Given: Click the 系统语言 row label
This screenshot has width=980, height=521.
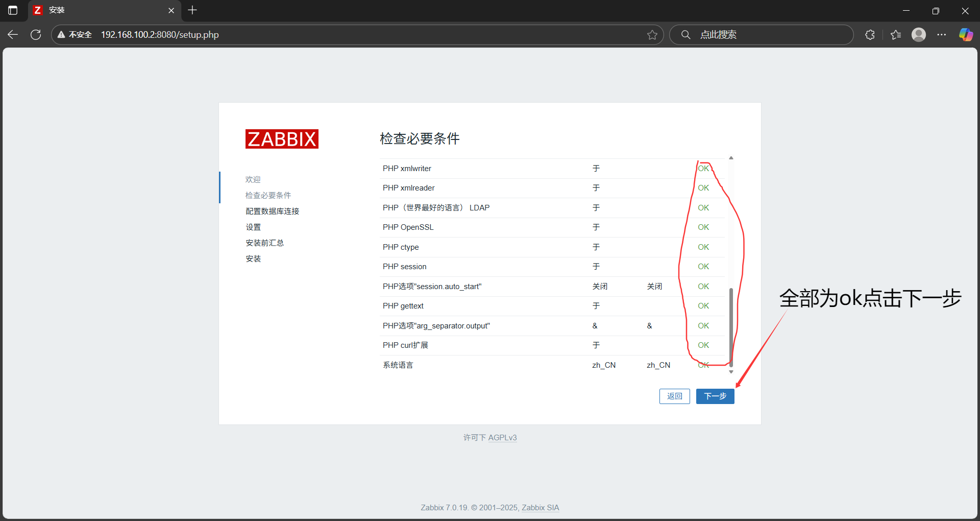Looking at the screenshot, I should pyautogui.click(x=398, y=365).
